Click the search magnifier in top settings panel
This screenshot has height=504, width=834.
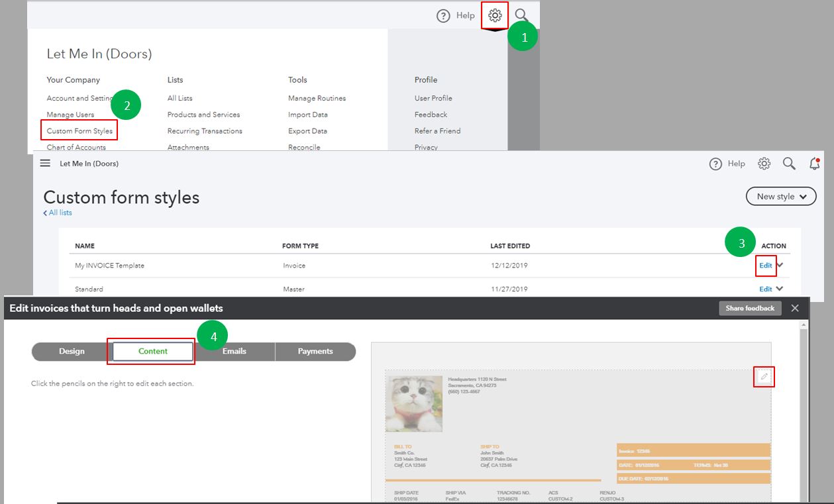[x=522, y=15]
